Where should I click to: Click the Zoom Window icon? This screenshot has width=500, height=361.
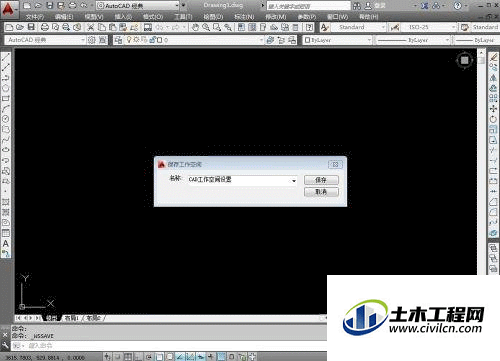(217, 27)
